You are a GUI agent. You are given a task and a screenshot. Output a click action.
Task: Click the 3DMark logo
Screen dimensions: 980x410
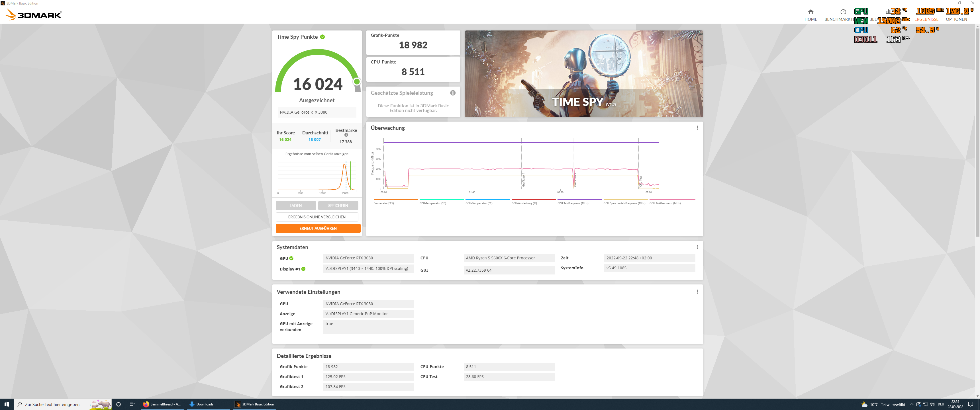pos(34,15)
